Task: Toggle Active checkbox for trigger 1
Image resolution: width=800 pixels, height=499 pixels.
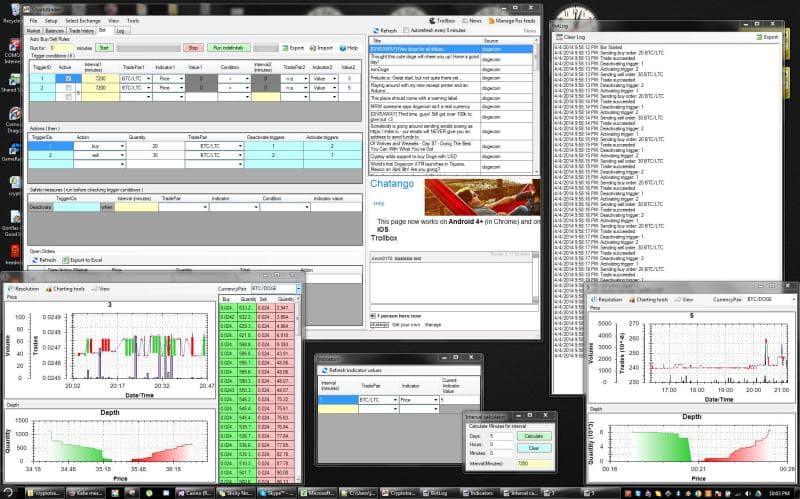Action: click(67, 78)
